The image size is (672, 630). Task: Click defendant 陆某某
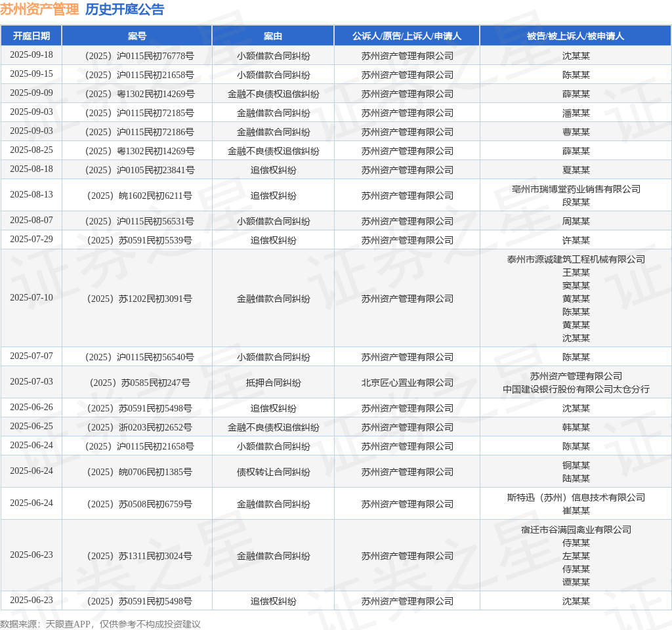576,478
